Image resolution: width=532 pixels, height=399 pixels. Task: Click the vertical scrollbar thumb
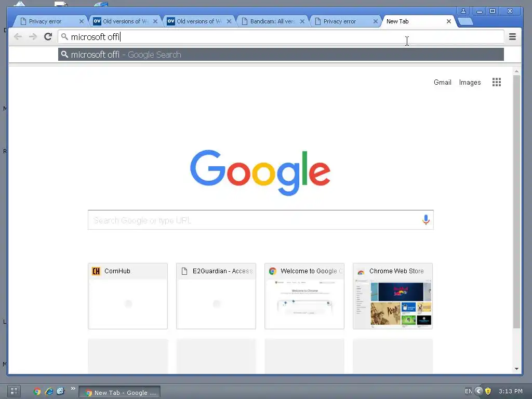point(516,202)
